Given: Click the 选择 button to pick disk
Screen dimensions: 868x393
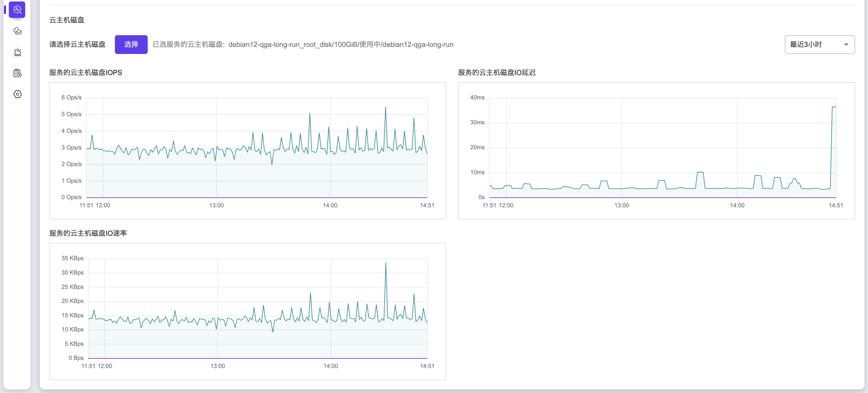Looking at the screenshot, I should pos(131,45).
